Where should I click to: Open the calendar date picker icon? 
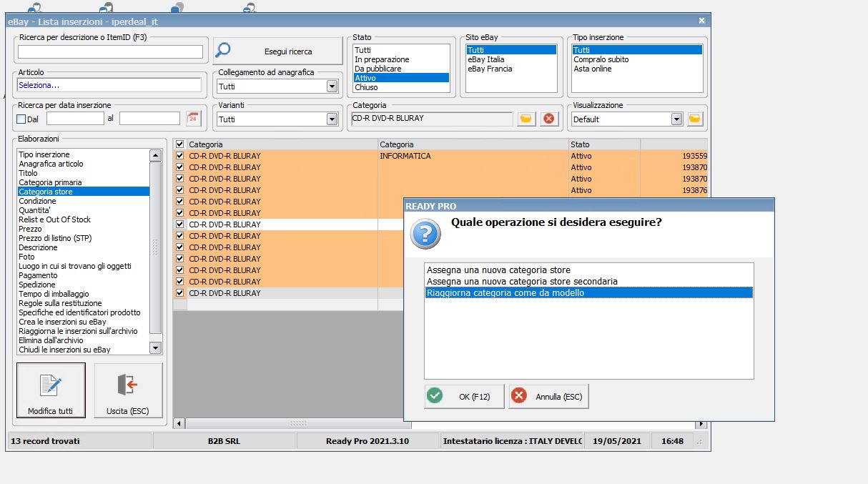click(x=192, y=118)
